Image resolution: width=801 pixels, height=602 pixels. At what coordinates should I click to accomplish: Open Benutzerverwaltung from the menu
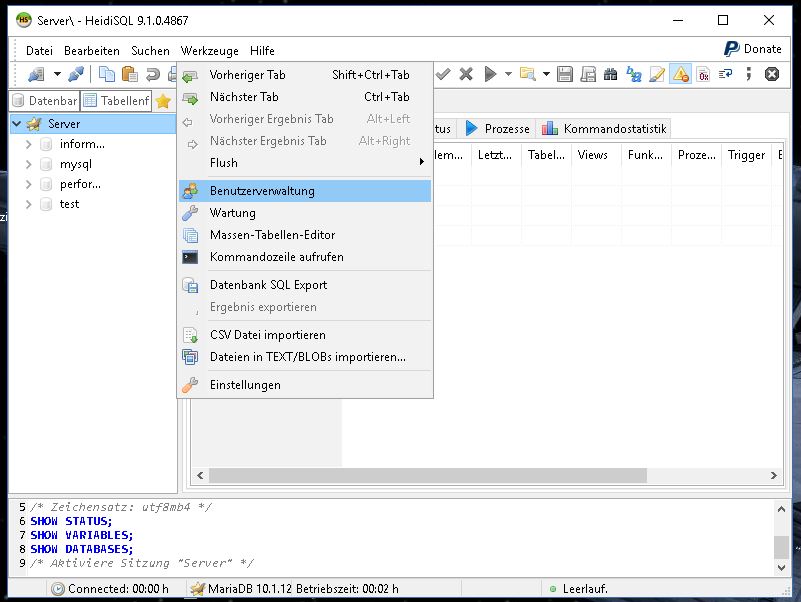305,191
